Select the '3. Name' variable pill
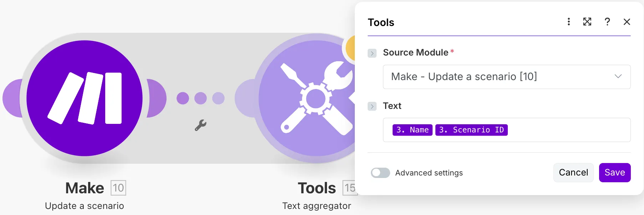Viewport: 644px width, 215px height. point(413,130)
